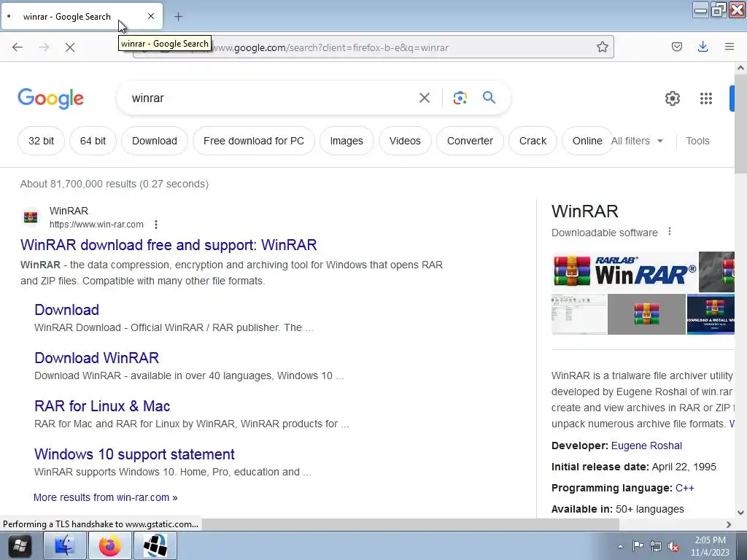This screenshot has height=560, width=747.
Task: Click the About 81,700,000 results text
Action: [x=115, y=184]
